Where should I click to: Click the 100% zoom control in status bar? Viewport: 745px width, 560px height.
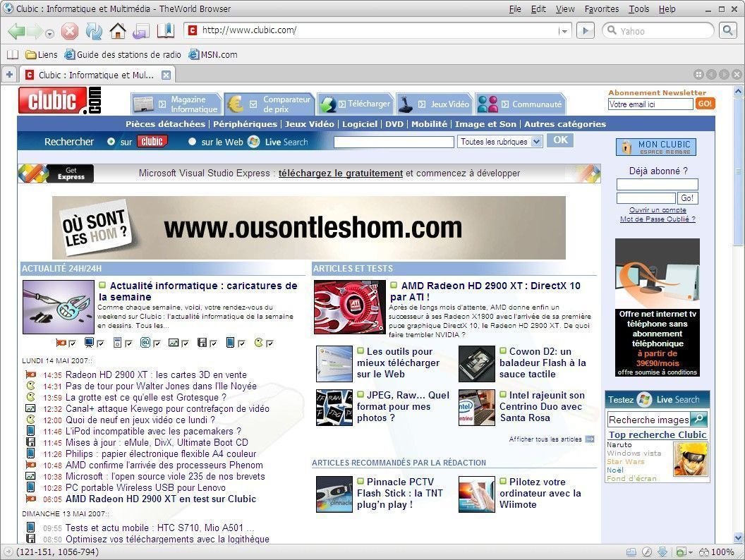click(717, 552)
